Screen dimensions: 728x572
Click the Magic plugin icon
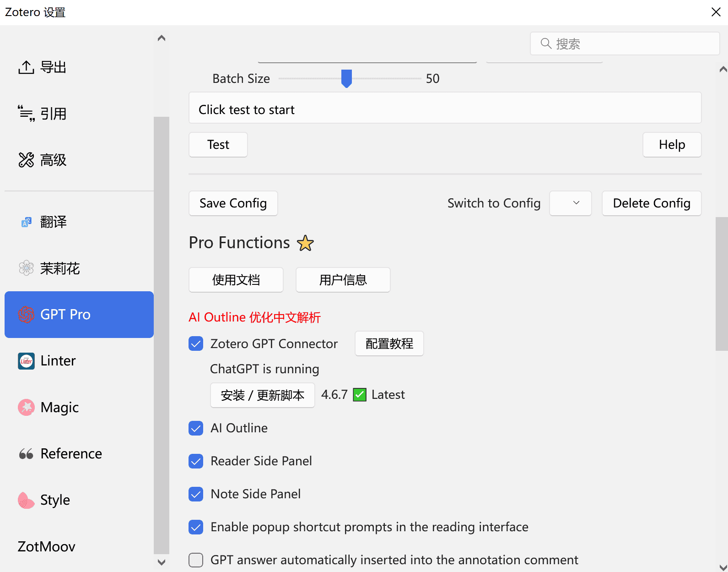click(26, 407)
